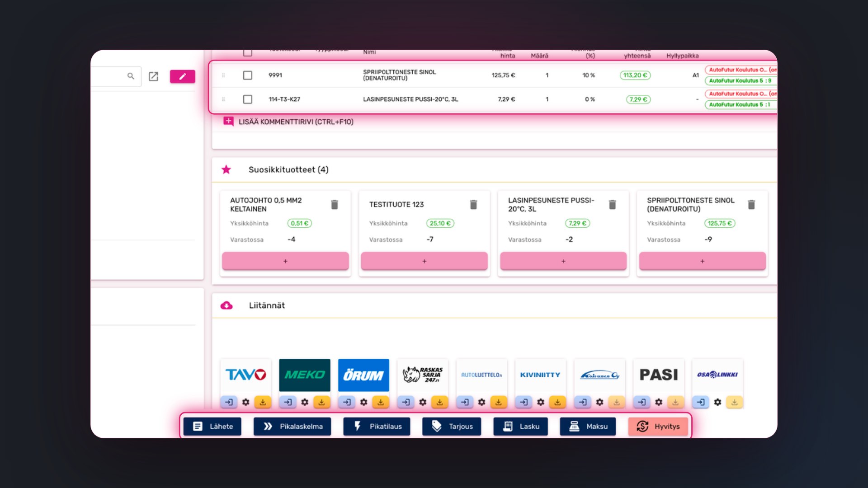Click the Maksu button
The height and width of the screenshot is (488, 868).
point(588,427)
